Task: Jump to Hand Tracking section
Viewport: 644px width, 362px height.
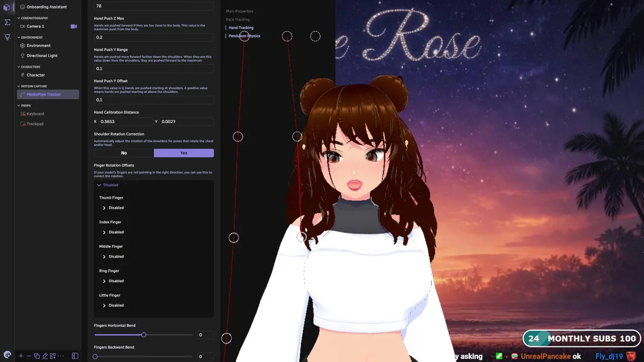Action: tap(241, 28)
